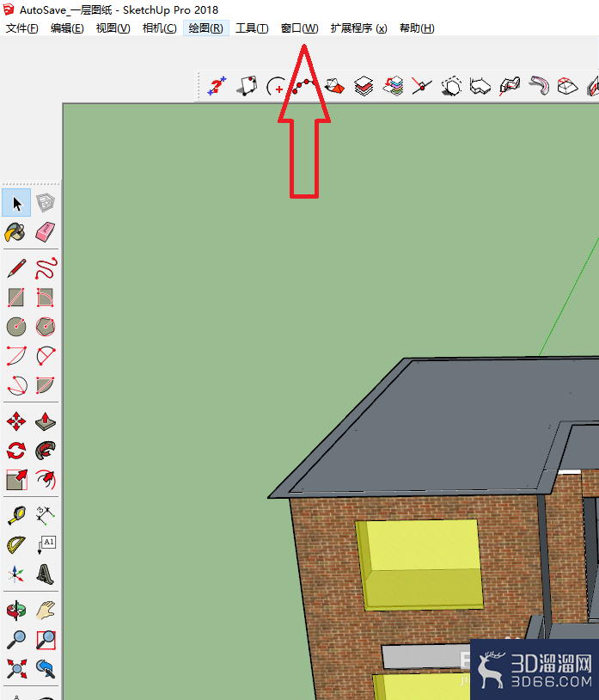599x700 pixels.
Task: Activate the Orbit tool
Action: (x=16, y=611)
